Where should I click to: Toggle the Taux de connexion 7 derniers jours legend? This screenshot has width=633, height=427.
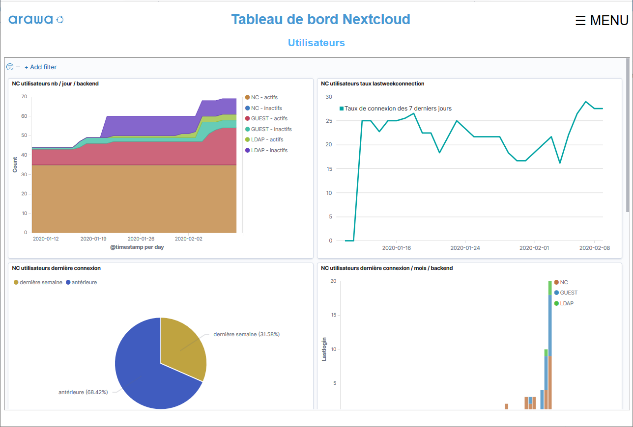(396, 109)
